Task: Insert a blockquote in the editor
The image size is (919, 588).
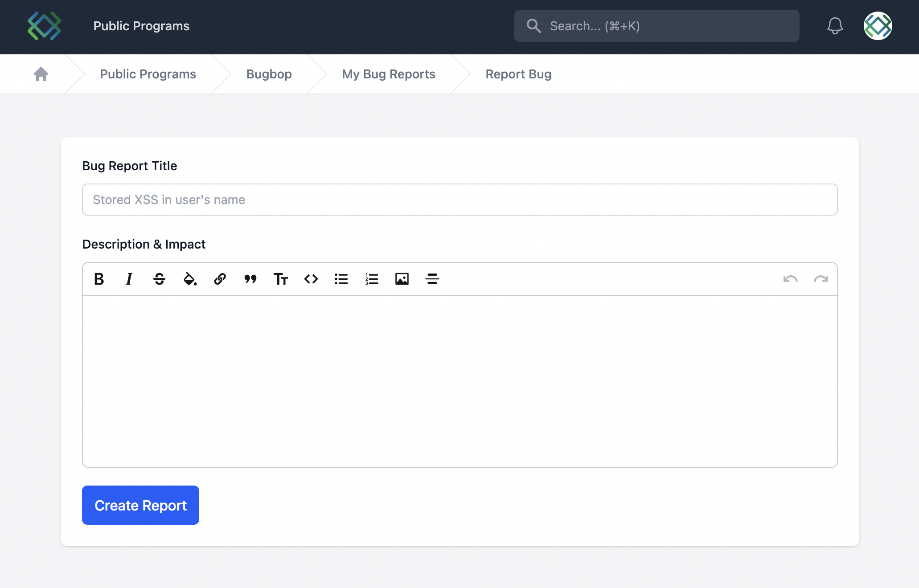Action: pyautogui.click(x=250, y=279)
